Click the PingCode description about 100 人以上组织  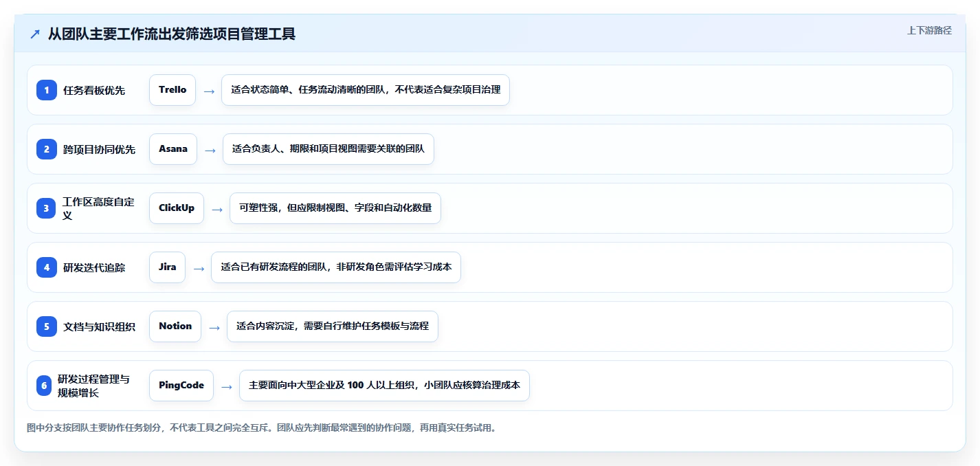click(385, 386)
